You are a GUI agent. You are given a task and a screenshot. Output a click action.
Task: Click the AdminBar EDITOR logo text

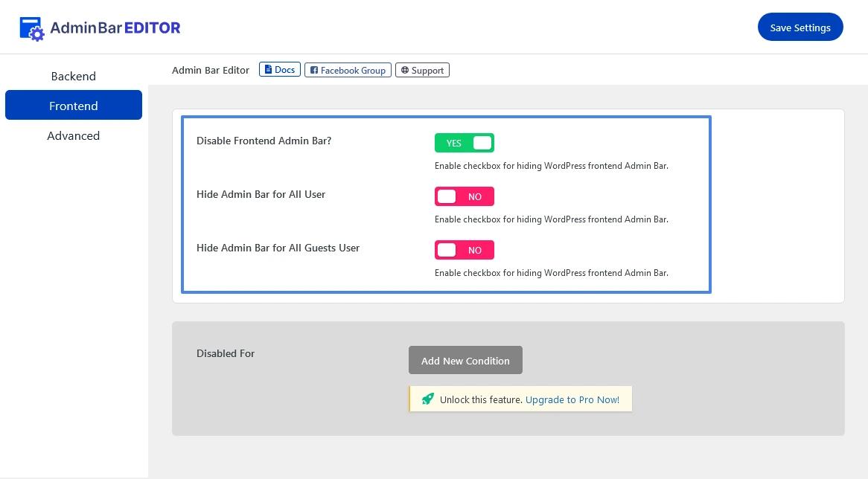point(115,28)
